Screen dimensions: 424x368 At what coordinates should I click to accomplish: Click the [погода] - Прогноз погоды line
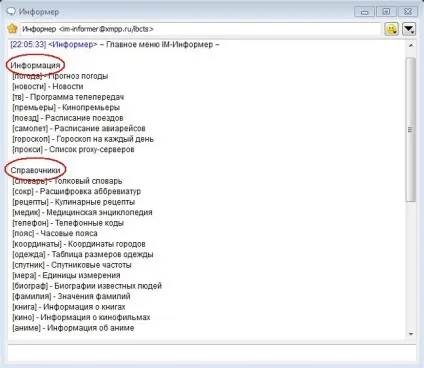click(60, 76)
